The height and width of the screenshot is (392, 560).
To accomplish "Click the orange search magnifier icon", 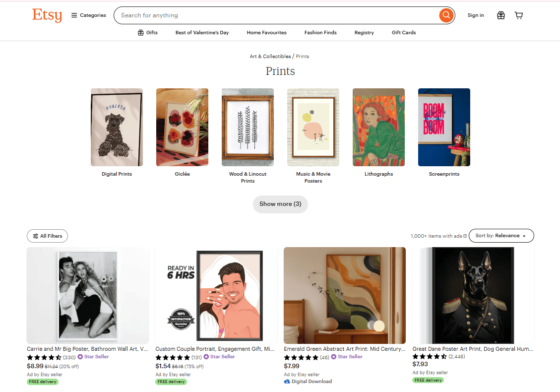I will tap(445, 15).
